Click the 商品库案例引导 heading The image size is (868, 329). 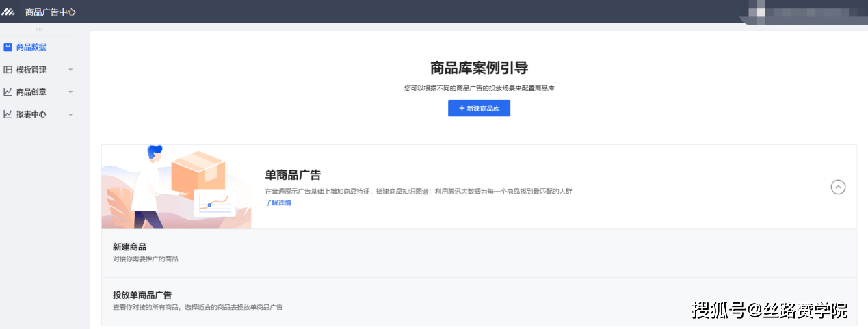[479, 68]
